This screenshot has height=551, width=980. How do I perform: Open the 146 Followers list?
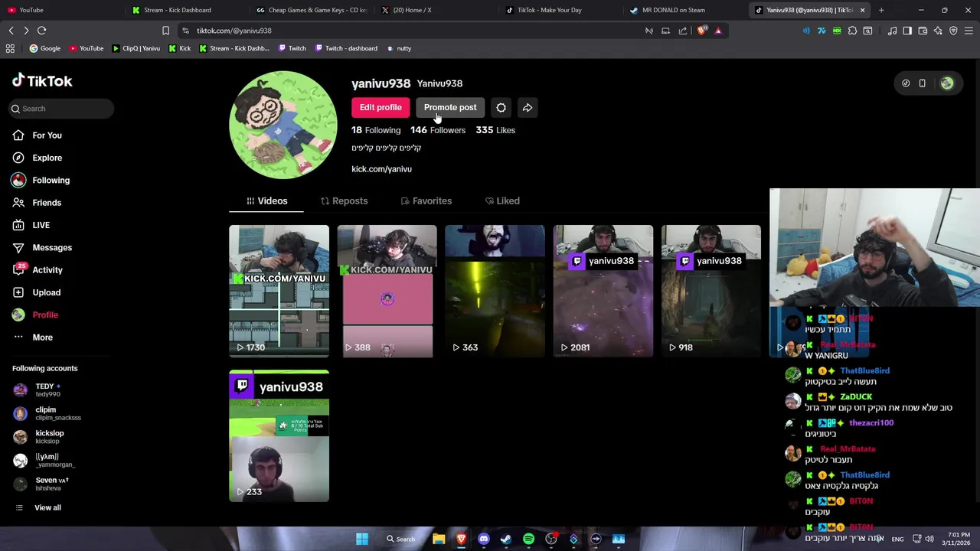(438, 130)
